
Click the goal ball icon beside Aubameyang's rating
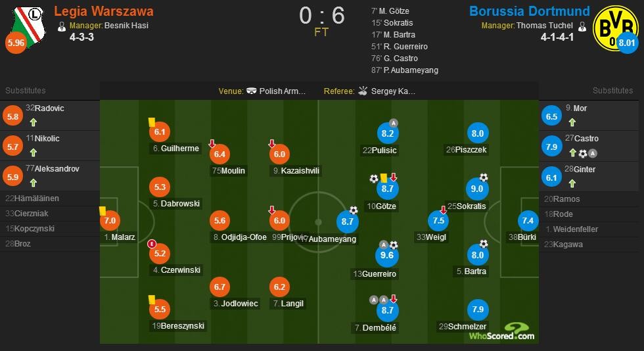tap(354, 210)
